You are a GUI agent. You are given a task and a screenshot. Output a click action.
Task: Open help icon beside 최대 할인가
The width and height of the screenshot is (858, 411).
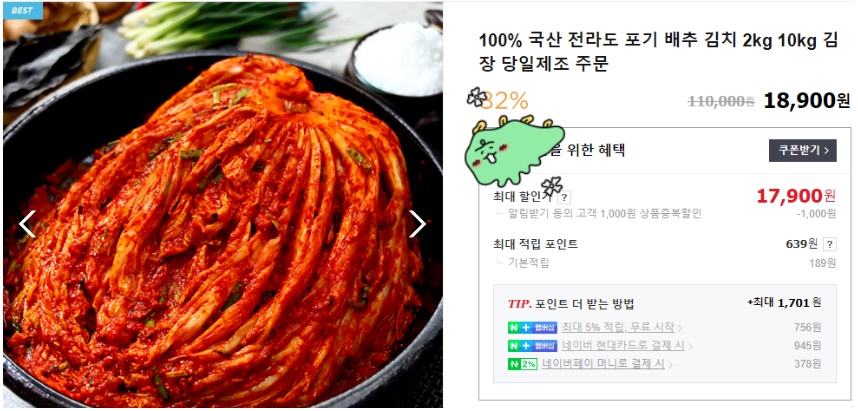pos(564,197)
